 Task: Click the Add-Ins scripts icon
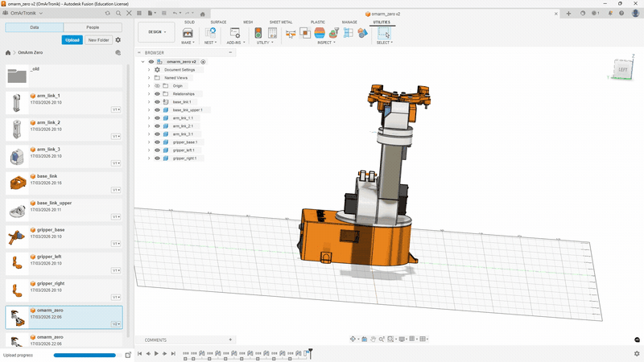click(235, 33)
